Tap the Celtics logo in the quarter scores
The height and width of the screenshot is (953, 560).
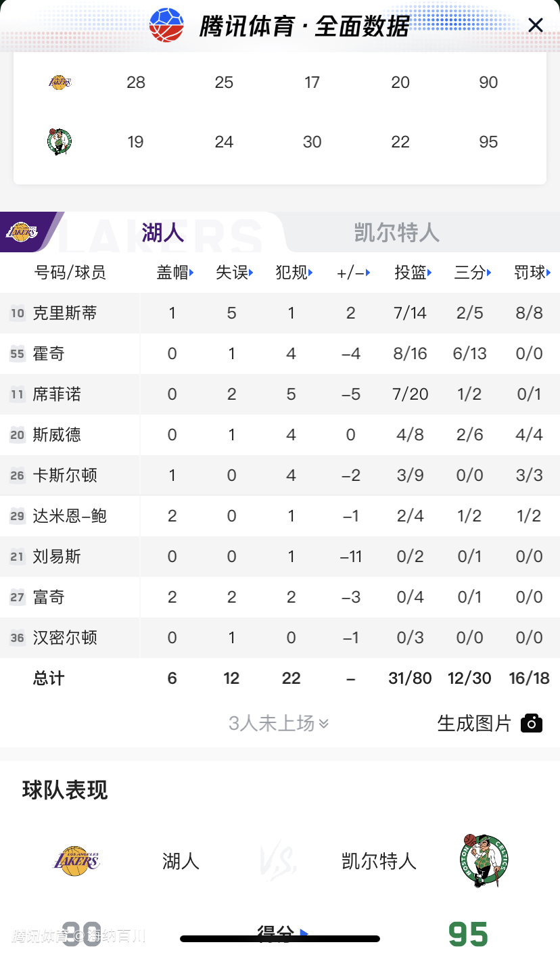(x=60, y=142)
